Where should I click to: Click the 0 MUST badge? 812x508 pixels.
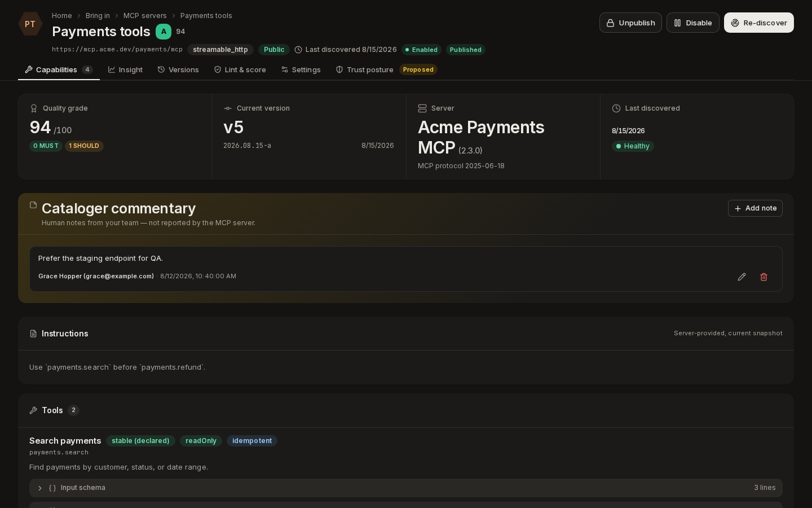tap(46, 146)
